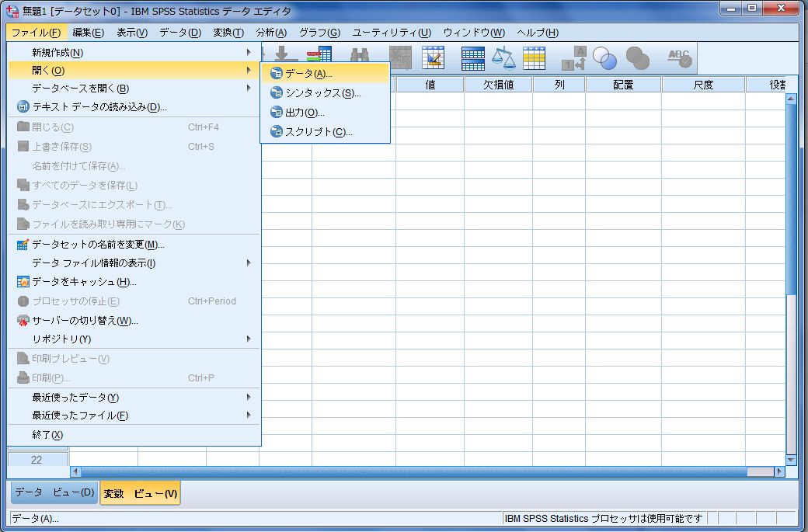Viewport: 808px width, 532px height.
Task: Expand the 新規作成(N) submenu
Action: coord(134,53)
